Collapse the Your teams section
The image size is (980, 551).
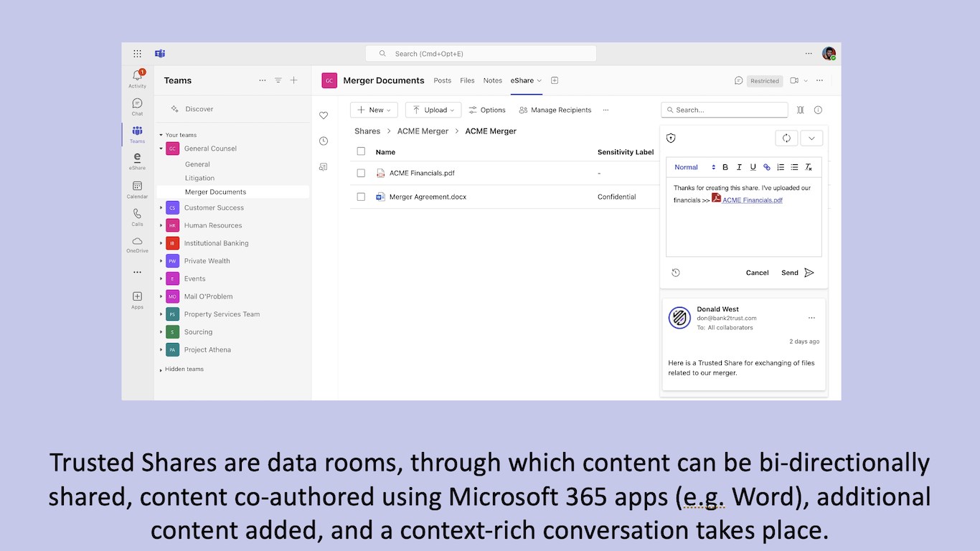coord(161,135)
